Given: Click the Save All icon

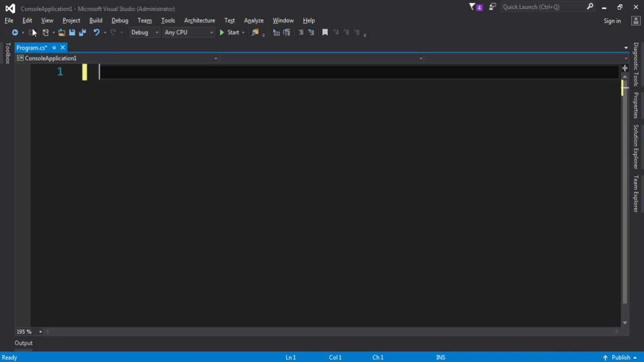Looking at the screenshot, I should 83,32.
